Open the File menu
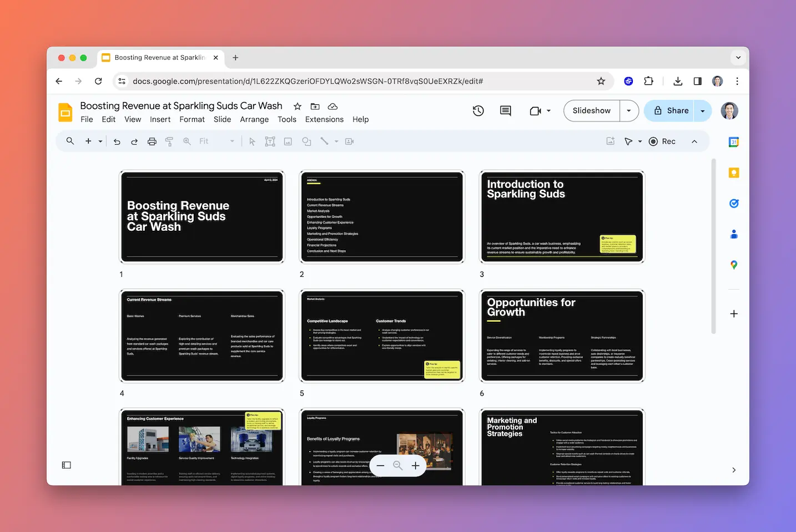 (x=87, y=119)
